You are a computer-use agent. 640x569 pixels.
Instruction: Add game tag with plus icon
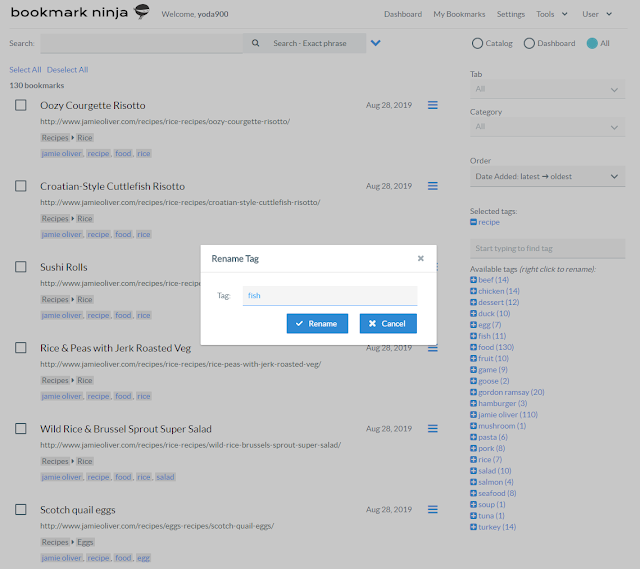point(473,369)
